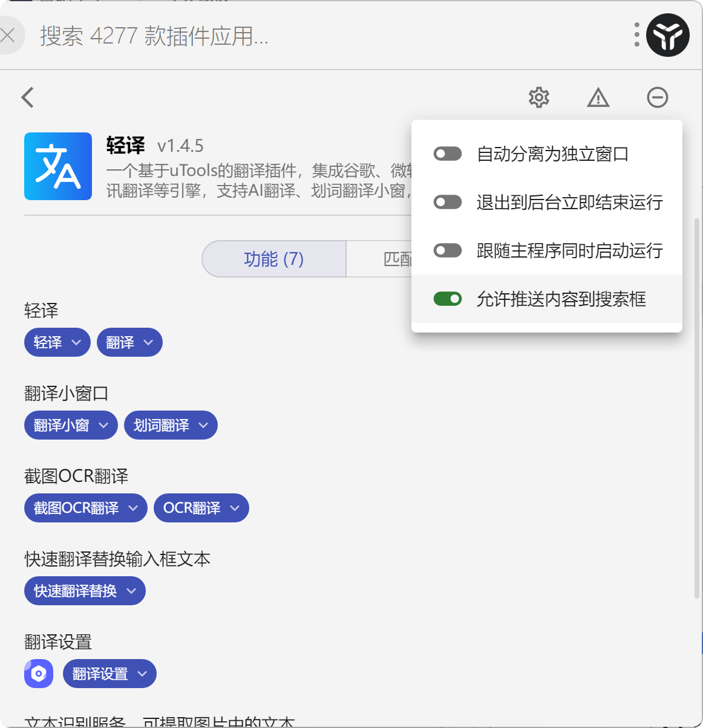Clear search with the X icon
The width and height of the screenshot is (703, 728).
[x=8, y=35]
